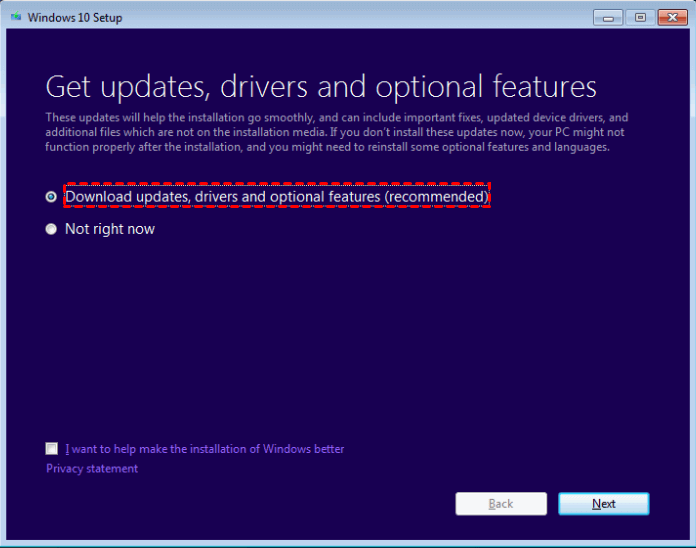The height and width of the screenshot is (548, 696).
Task: Check the help make installation better box
Action: [51, 449]
